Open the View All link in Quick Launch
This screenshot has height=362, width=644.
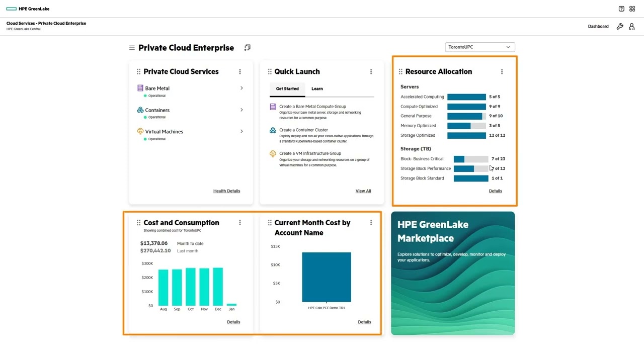[x=363, y=191]
